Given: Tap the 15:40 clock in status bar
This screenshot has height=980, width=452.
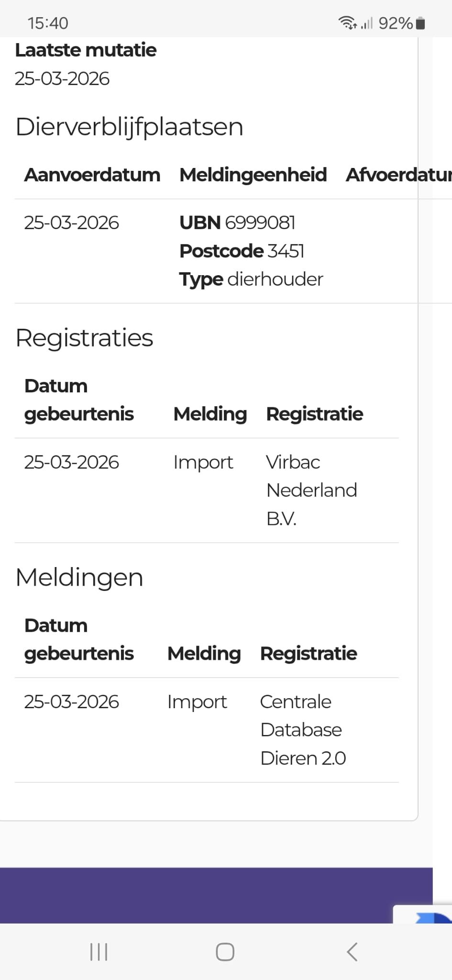Looking at the screenshot, I should pos(48,23).
